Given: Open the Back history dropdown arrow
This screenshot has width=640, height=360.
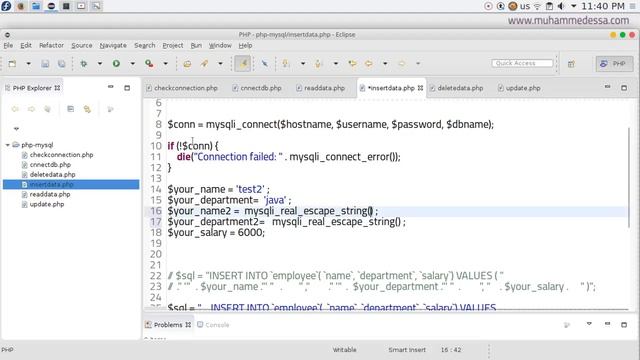Looking at the screenshot, I should (x=385, y=64).
